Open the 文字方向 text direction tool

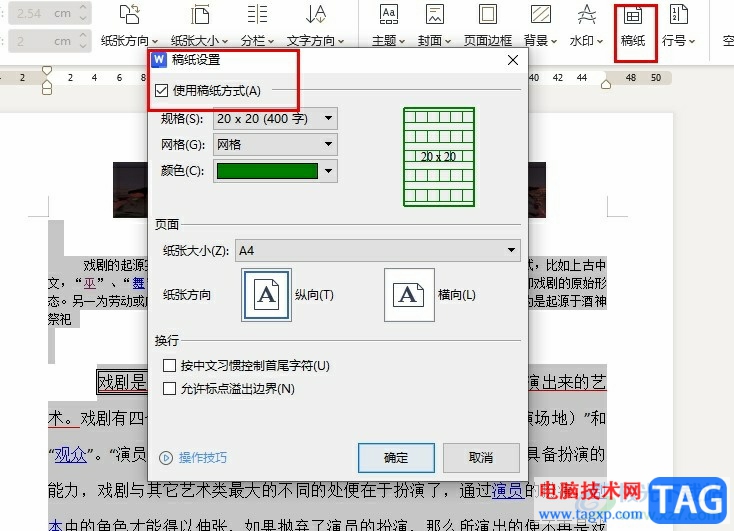pyautogui.click(x=316, y=25)
